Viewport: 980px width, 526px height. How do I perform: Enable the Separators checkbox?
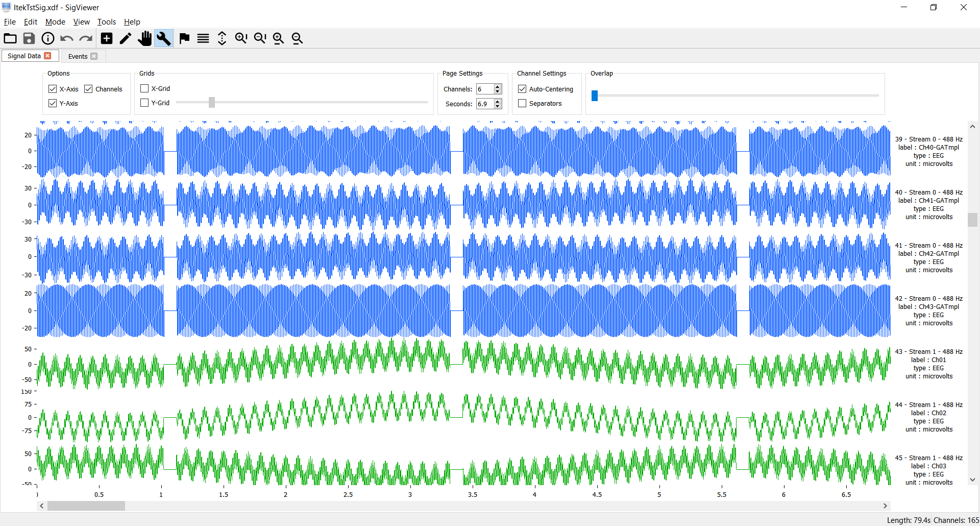pos(522,103)
